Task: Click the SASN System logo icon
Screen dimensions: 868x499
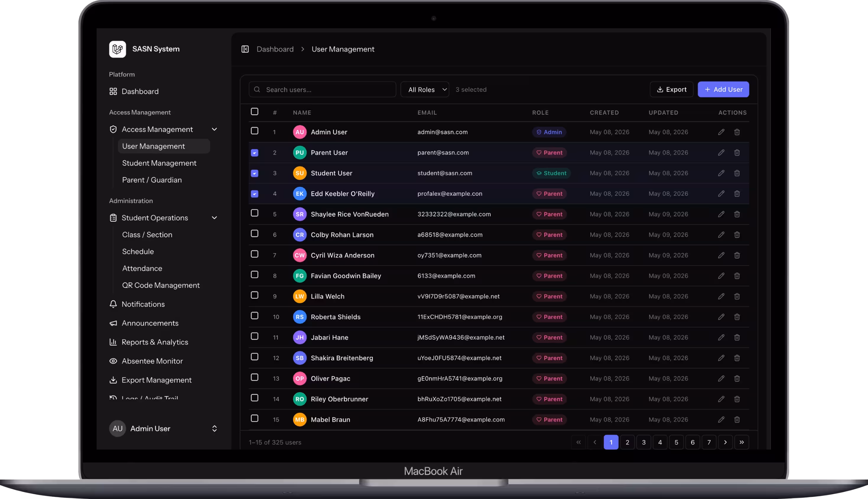Action: pos(118,49)
